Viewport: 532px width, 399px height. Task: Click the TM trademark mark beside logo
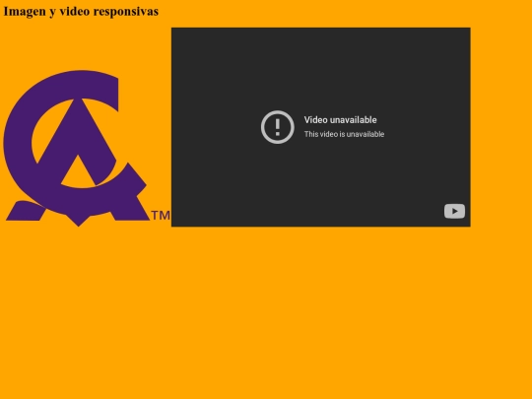(x=161, y=216)
